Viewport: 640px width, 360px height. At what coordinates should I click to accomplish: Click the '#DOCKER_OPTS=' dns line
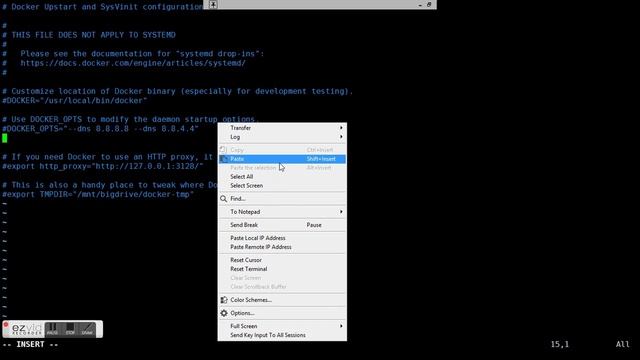click(100, 129)
